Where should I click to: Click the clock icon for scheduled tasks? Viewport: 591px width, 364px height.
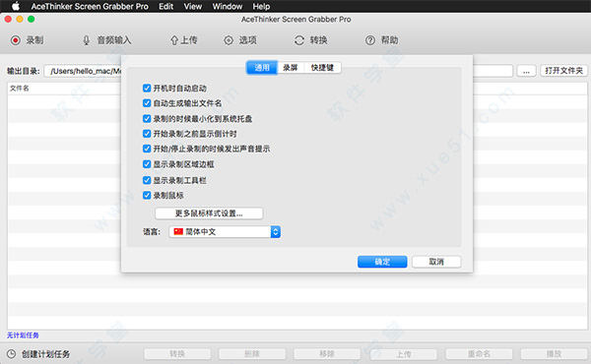pyautogui.click(x=11, y=354)
